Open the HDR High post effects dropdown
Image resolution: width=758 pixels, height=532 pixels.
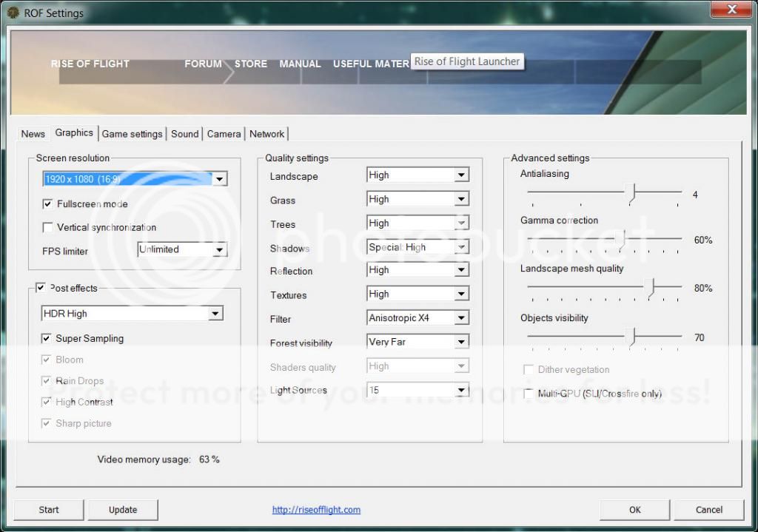click(215, 313)
